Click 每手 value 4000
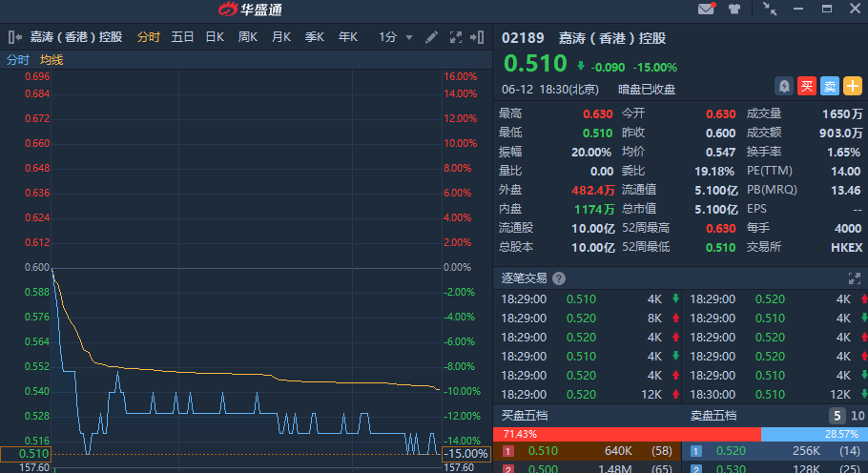 [x=848, y=229]
